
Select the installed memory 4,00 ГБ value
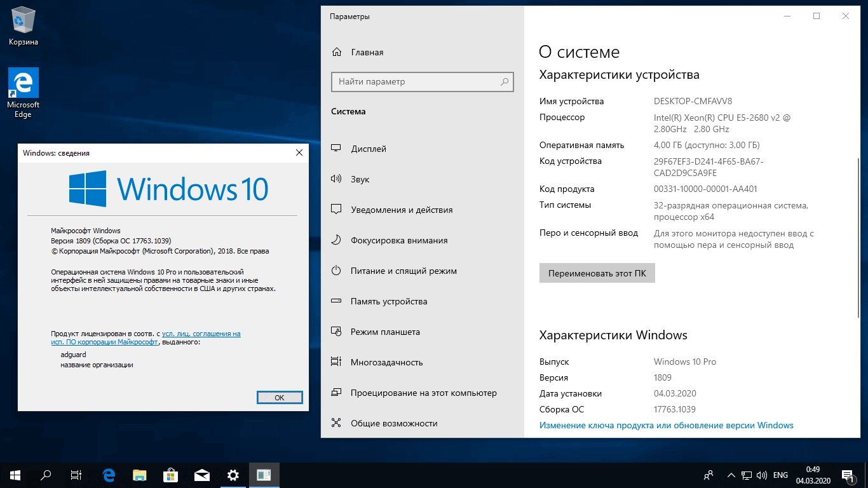707,145
